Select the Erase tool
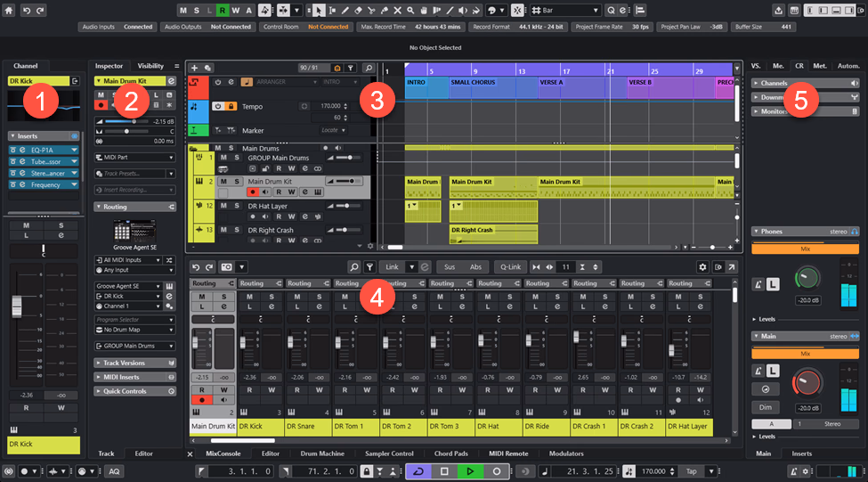868x482 pixels. pos(358,10)
